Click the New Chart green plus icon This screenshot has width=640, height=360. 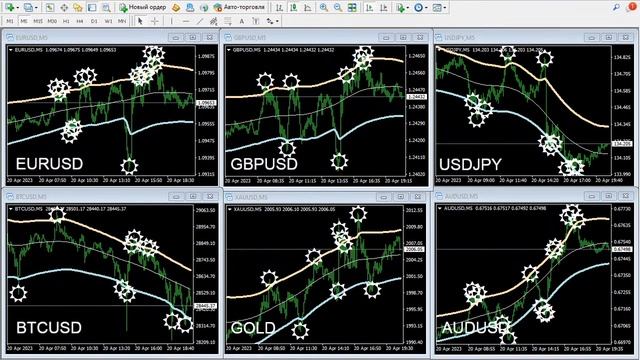[9, 7]
